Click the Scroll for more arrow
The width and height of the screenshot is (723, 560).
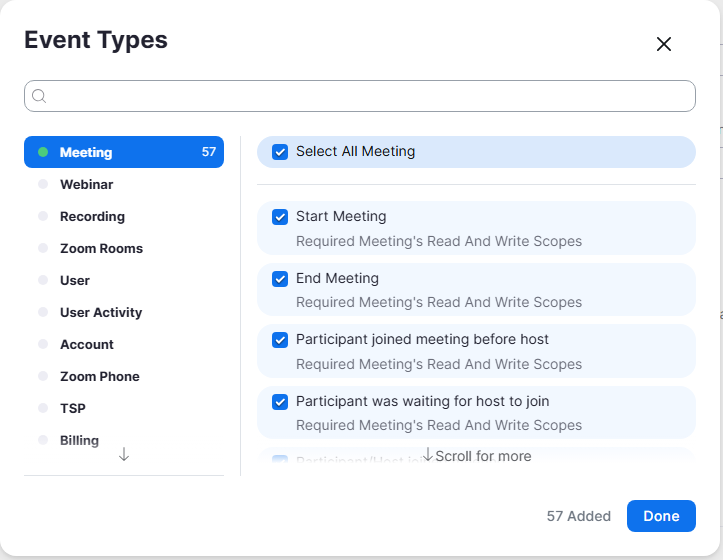(x=428, y=454)
